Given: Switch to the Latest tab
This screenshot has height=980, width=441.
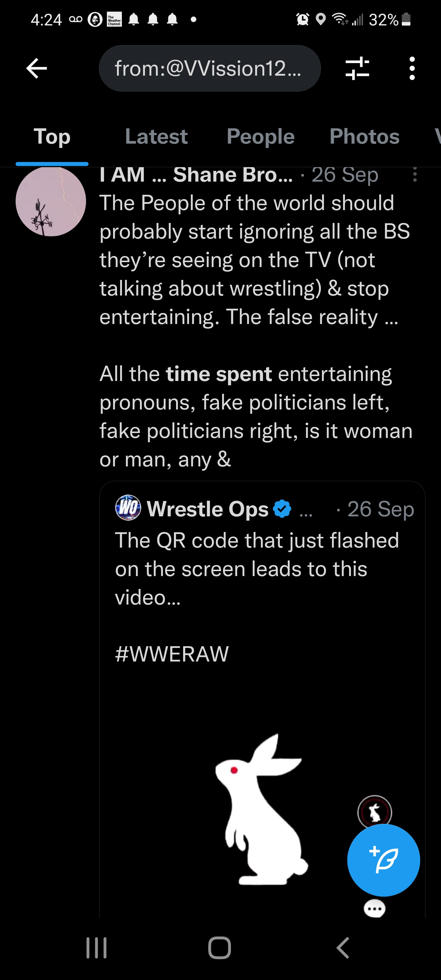Looking at the screenshot, I should pos(156,137).
